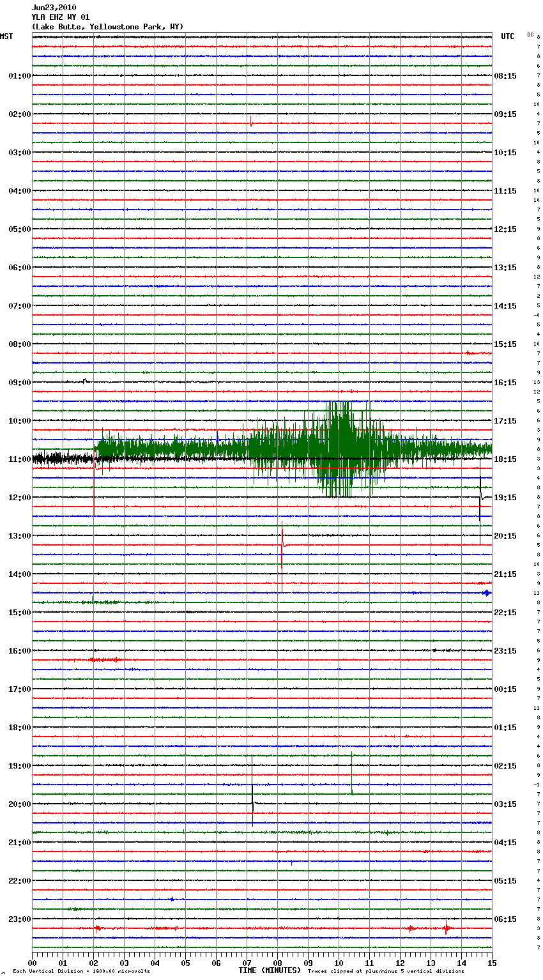This screenshot has width=543, height=980.
Task: Select the 00:15 UTC time label
Action: point(505,689)
